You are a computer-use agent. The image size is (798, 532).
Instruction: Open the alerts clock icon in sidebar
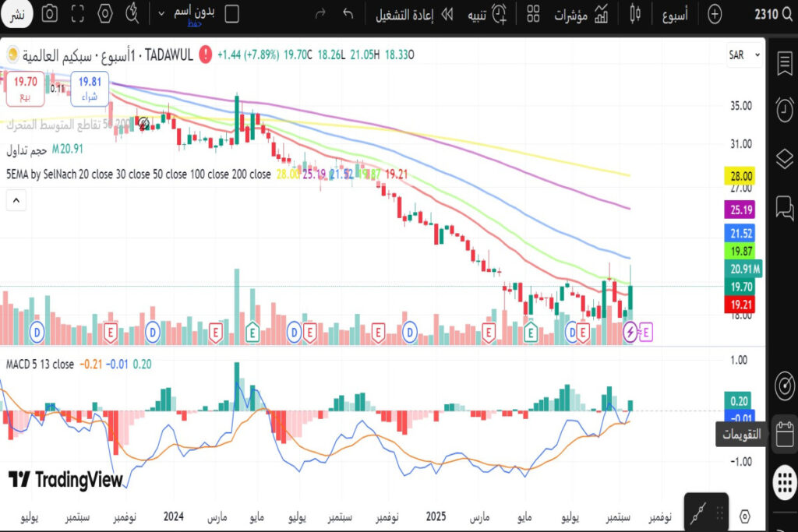coord(784,110)
